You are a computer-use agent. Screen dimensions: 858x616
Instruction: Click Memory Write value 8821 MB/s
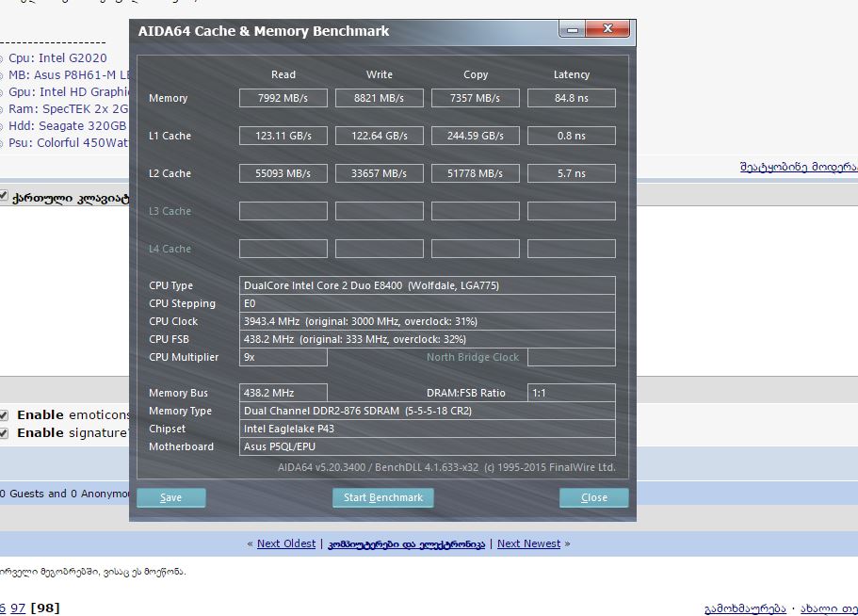click(380, 99)
